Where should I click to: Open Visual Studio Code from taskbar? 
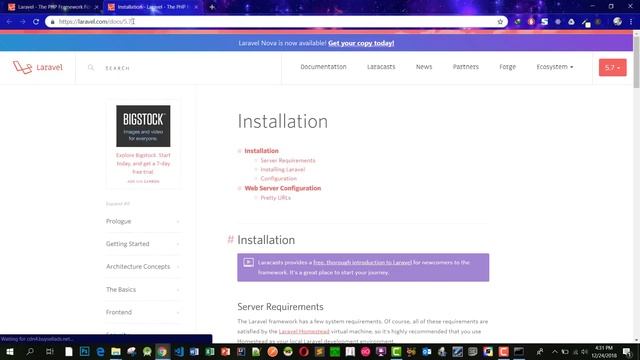pyautogui.click(x=178, y=351)
